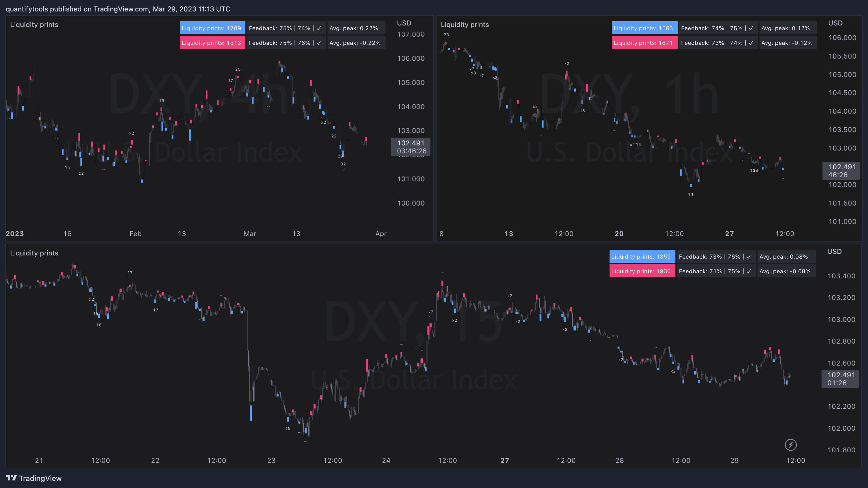Click current price label 102.491 on 4h chart

[411, 143]
